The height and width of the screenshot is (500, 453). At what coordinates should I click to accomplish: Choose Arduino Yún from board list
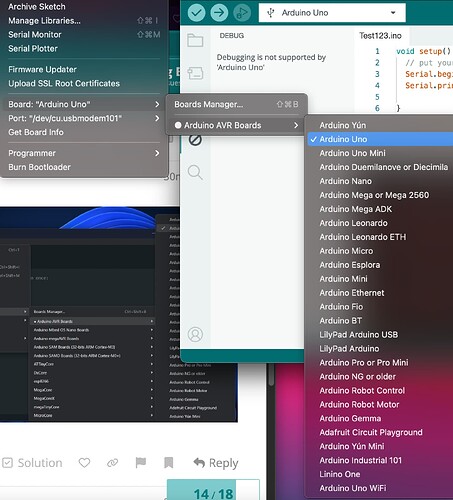pos(380,125)
